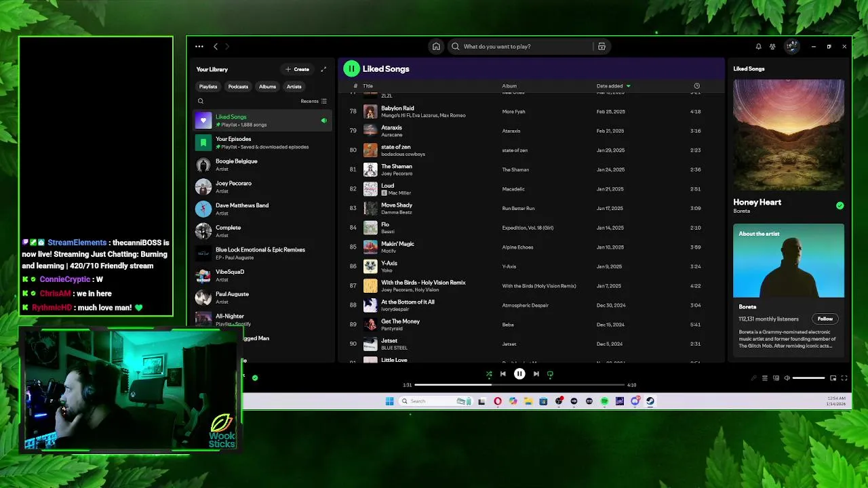
Task: Open Your Episodes in the library
Action: (x=262, y=142)
